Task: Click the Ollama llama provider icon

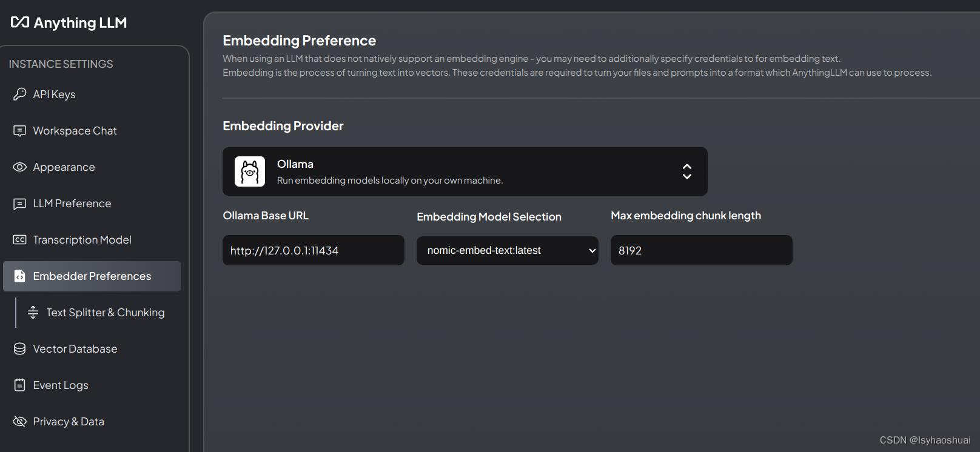Action: (250, 171)
